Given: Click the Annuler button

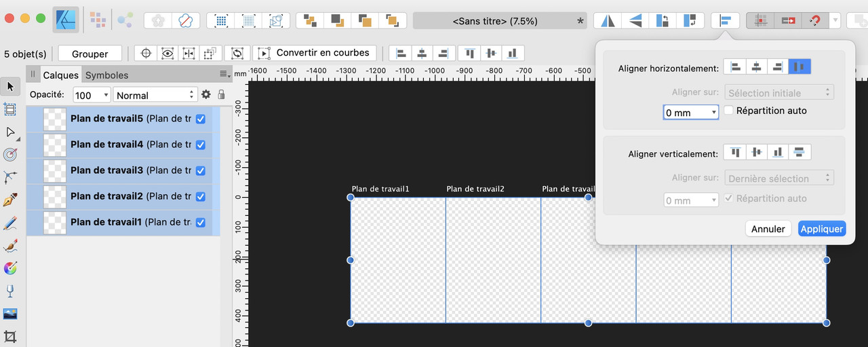Looking at the screenshot, I should (x=768, y=229).
